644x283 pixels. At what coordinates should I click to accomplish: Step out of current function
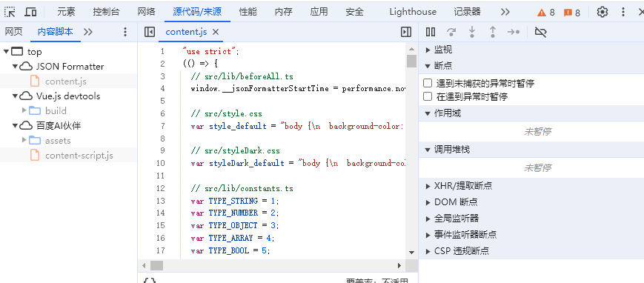(x=492, y=32)
